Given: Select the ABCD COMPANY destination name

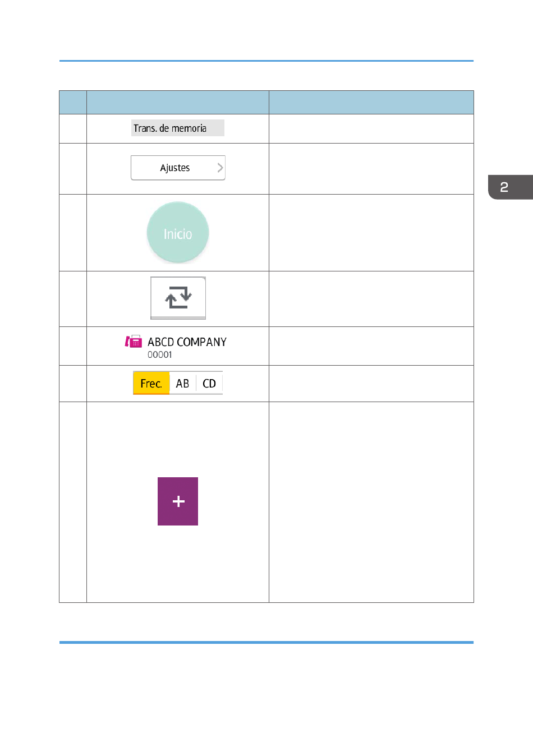Looking at the screenshot, I should [x=187, y=342].
